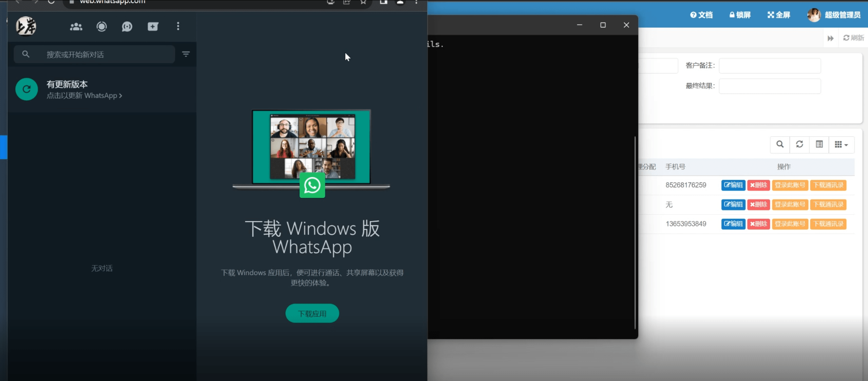Click 全屏 fullscreen in header
Image resolution: width=868 pixels, height=381 pixels.
(779, 15)
